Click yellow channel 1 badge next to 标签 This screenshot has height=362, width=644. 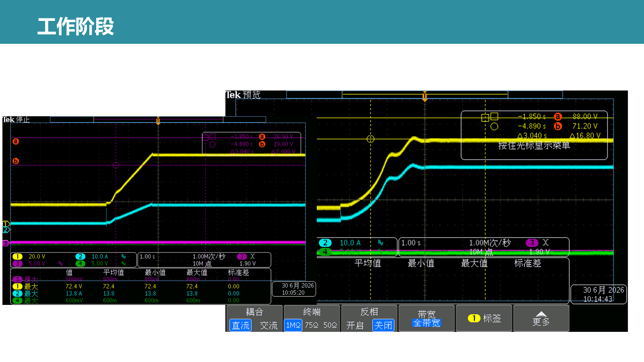click(474, 318)
